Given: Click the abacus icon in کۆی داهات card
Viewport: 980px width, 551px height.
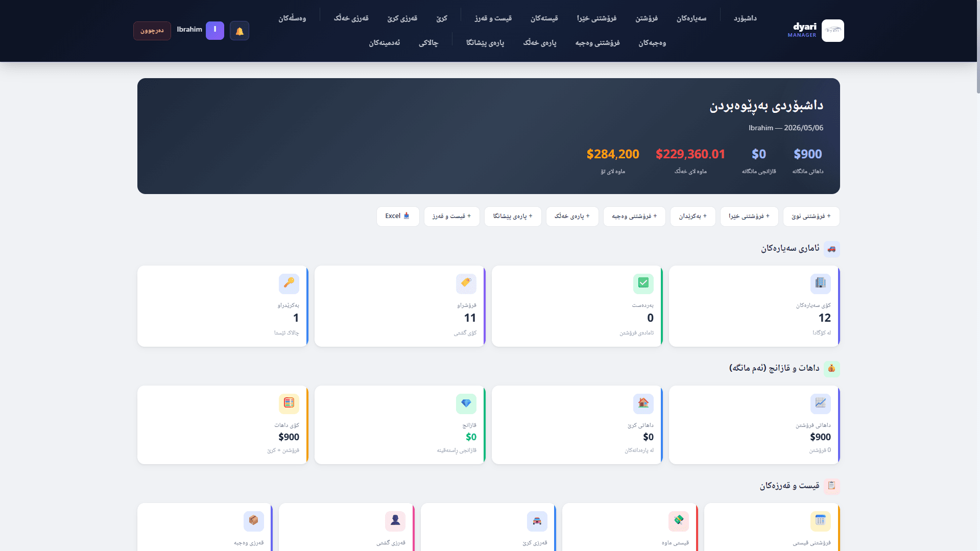Looking at the screenshot, I should pos(289,403).
